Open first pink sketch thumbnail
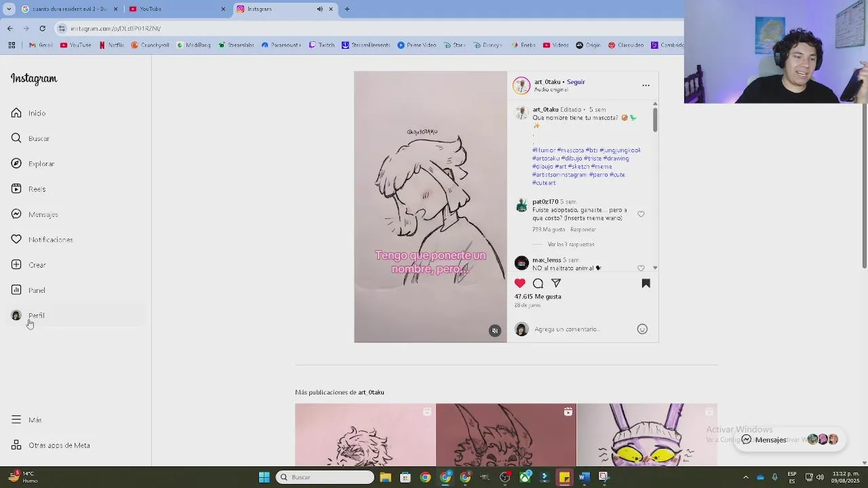The image size is (868, 488). 365,434
